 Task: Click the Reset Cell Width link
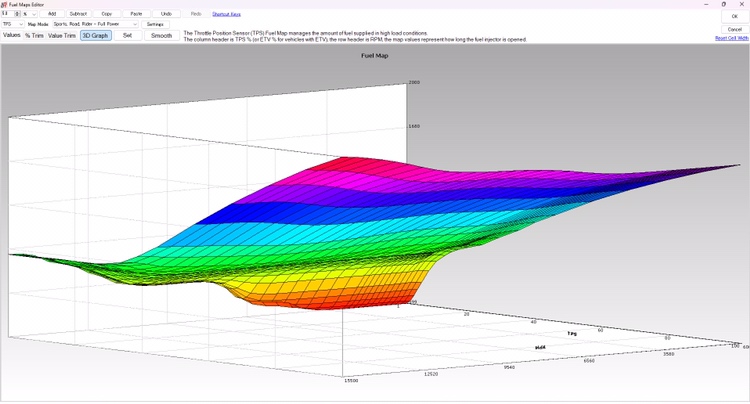pyautogui.click(x=731, y=38)
